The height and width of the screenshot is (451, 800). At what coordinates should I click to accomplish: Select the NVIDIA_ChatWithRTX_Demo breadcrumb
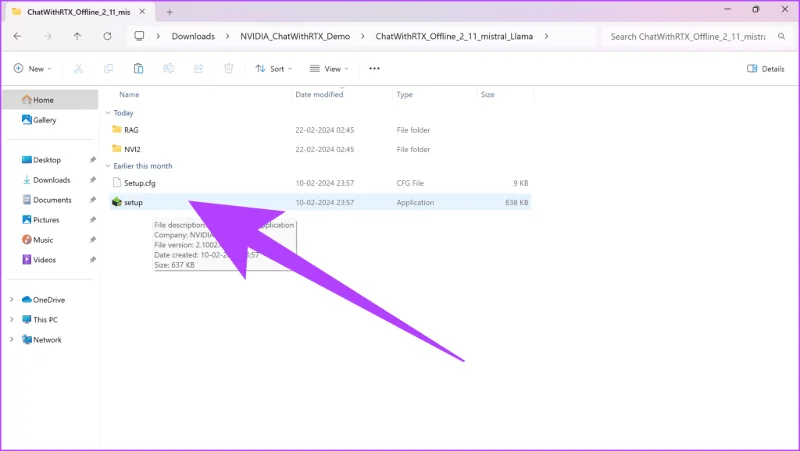point(295,36)
